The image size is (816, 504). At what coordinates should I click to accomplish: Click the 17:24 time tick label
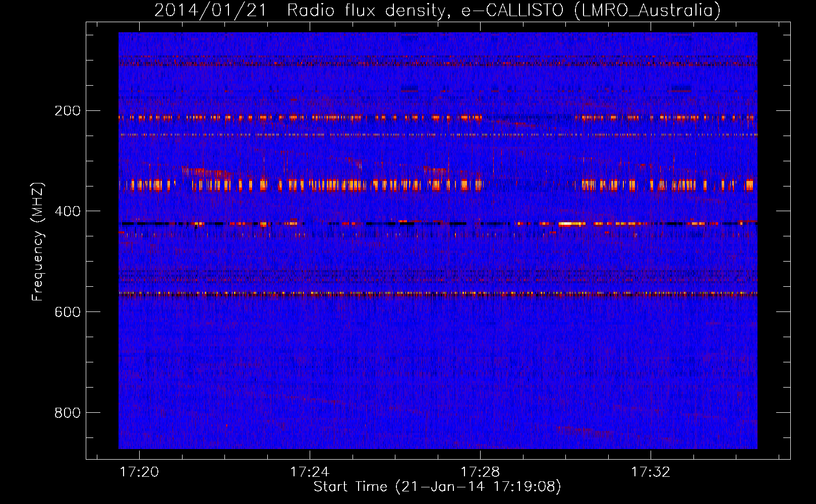[x=310, y=472]
